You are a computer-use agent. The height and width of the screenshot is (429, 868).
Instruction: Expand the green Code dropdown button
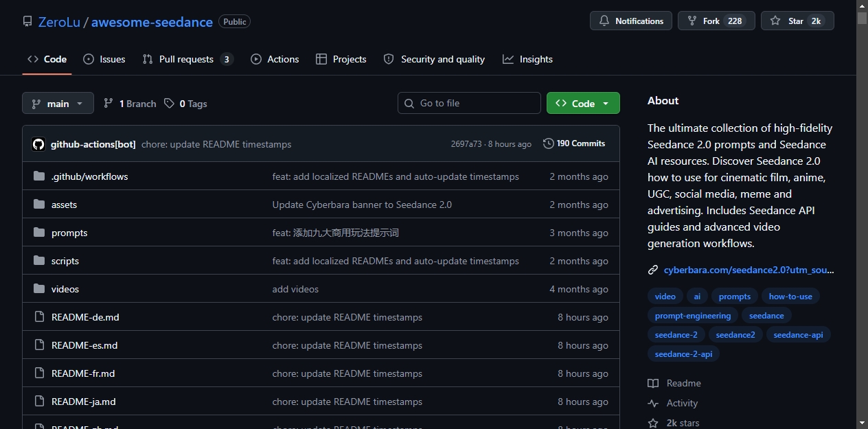coord(583,103)
